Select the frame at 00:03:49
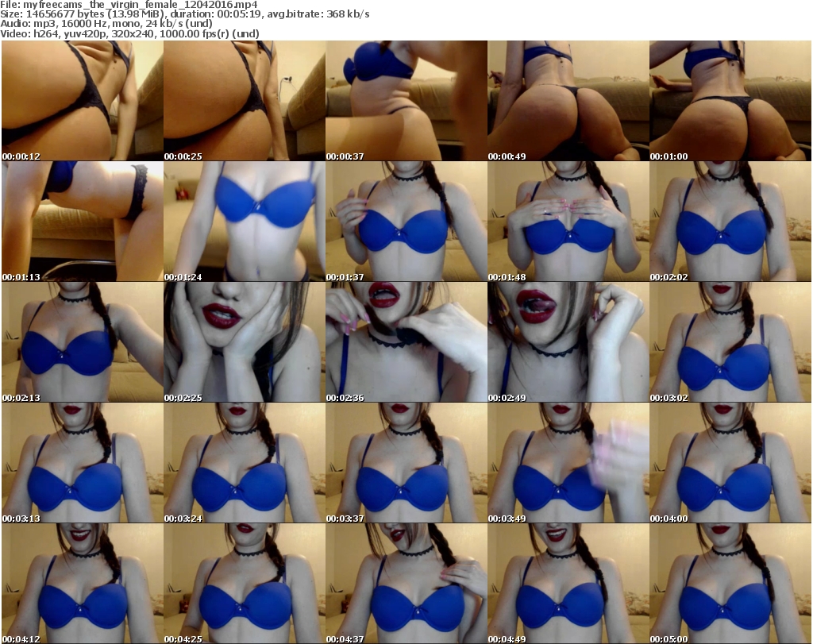The height and width of the screenshot is (644, 813). [x=568, y=463]
